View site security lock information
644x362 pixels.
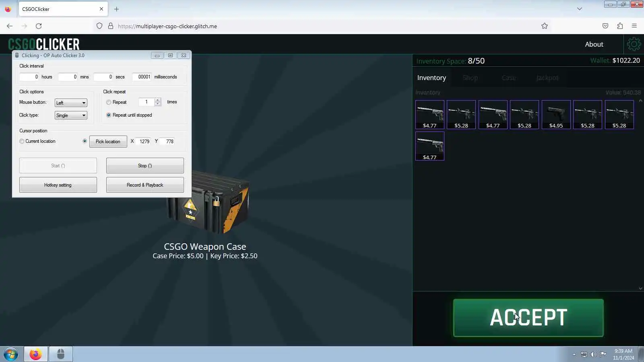(x=111, y=26)
